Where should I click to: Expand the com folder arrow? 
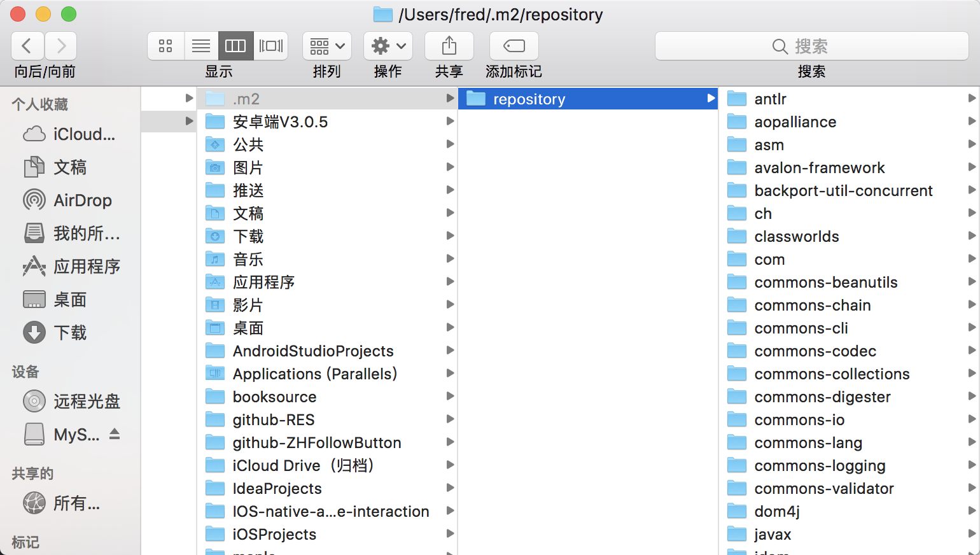(x=972, y=258)
